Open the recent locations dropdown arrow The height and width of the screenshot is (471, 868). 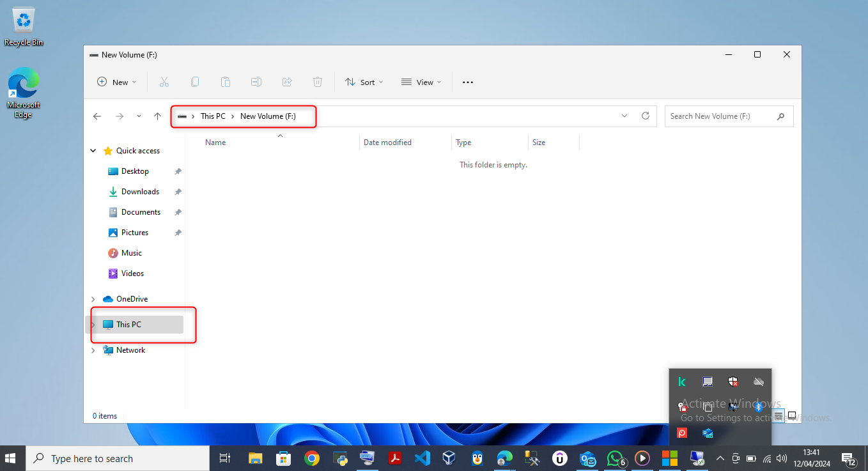139,116
